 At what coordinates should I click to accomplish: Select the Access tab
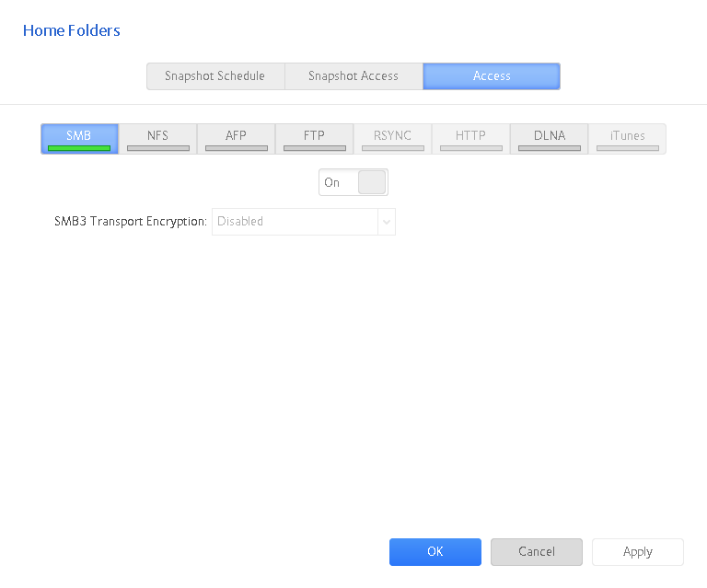pos(492,76)
